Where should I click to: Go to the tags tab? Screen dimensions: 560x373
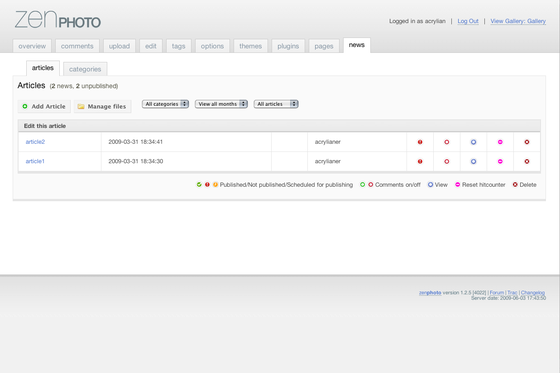pos(179,46)
